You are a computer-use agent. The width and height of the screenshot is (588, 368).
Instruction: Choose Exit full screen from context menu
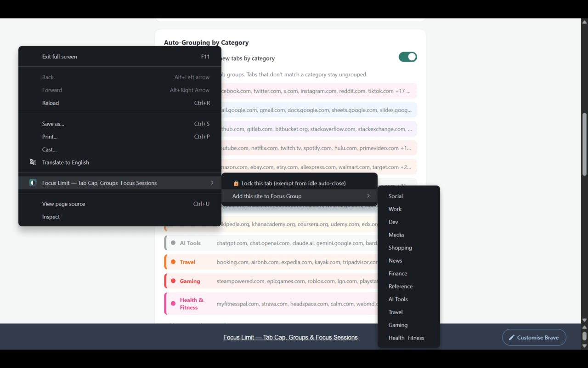(x=120, y=57)
